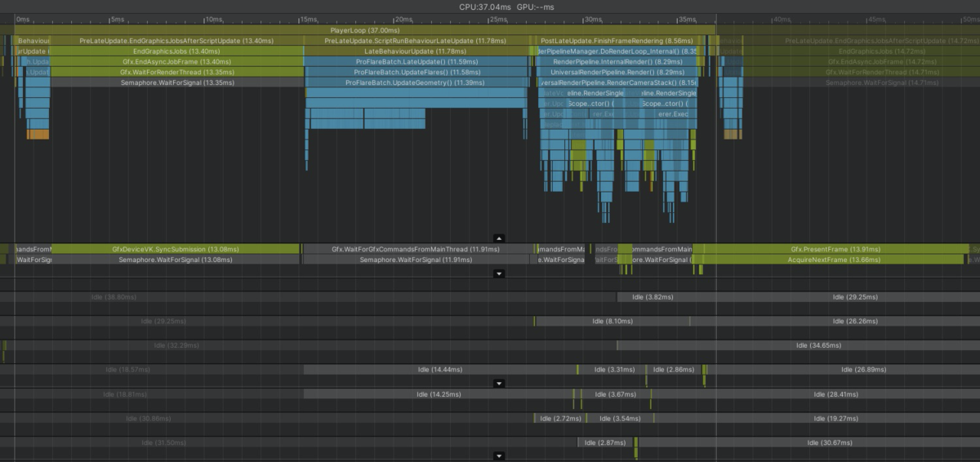This screenshot has height=462, width=980.
Task: Click the 20ms mark on time ruler
Action: 403,18
